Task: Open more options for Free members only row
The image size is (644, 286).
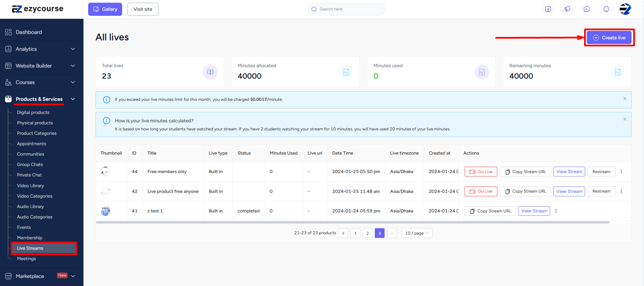Action: [x=621, y=171]
